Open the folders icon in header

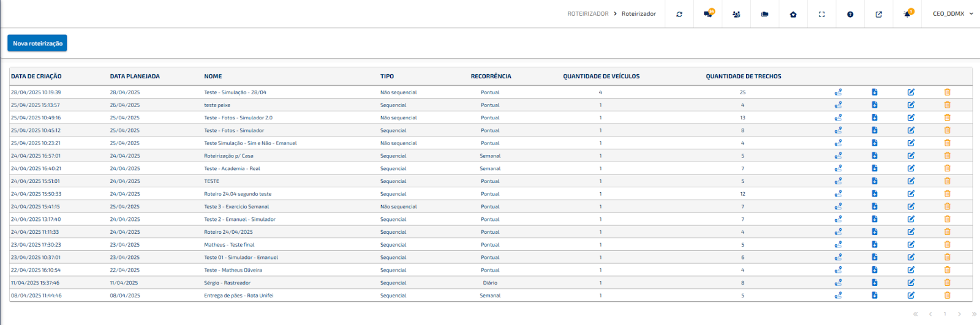click(765, 14)
